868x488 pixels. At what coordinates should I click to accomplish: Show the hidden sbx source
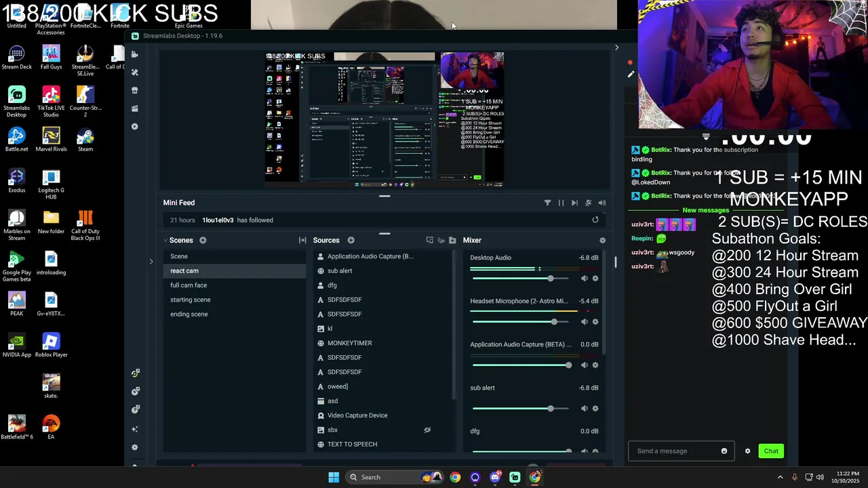427,430
